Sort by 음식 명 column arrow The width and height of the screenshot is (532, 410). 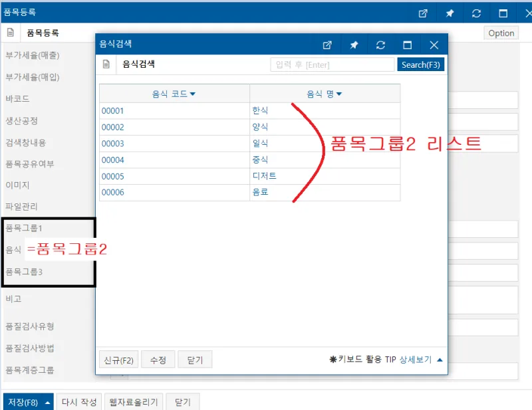339,94
